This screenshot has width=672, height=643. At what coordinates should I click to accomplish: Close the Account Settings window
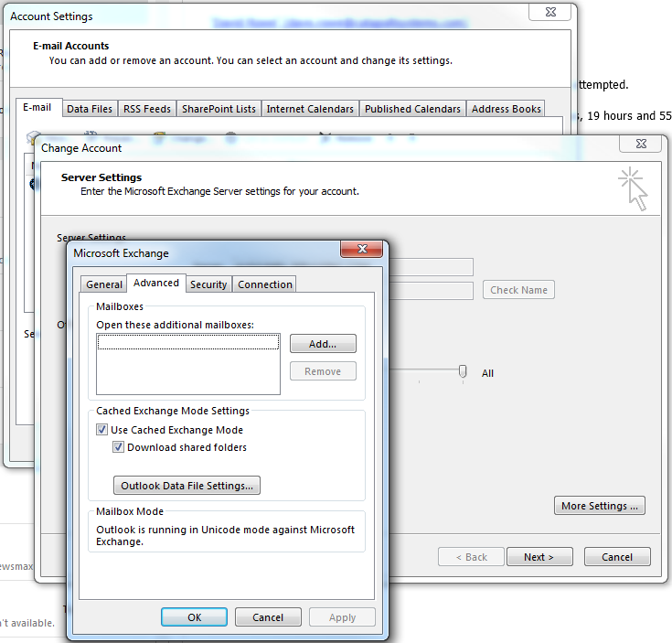pyautogui.click(x=550, y=12)
